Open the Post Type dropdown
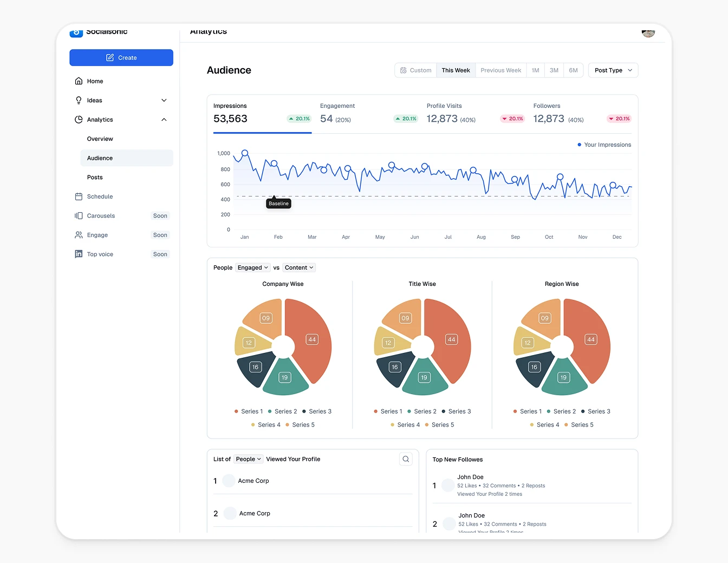728x563 pixels. pyautogui.click(x=613, y=70)
